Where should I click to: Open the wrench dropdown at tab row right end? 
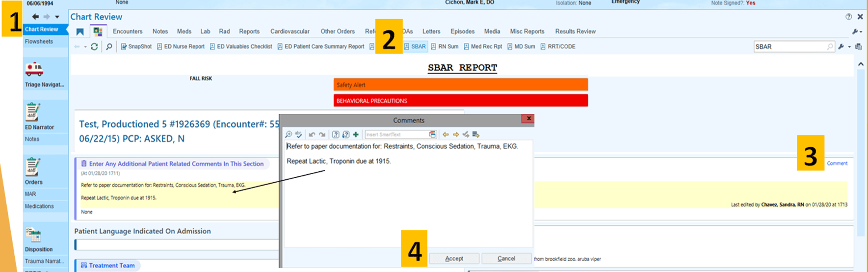pyautogui.click(x=857, y=32)
